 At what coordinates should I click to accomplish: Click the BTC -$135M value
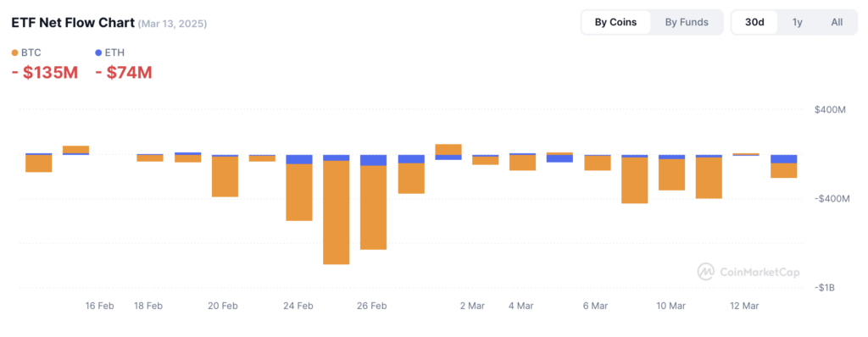pos(45,72)
